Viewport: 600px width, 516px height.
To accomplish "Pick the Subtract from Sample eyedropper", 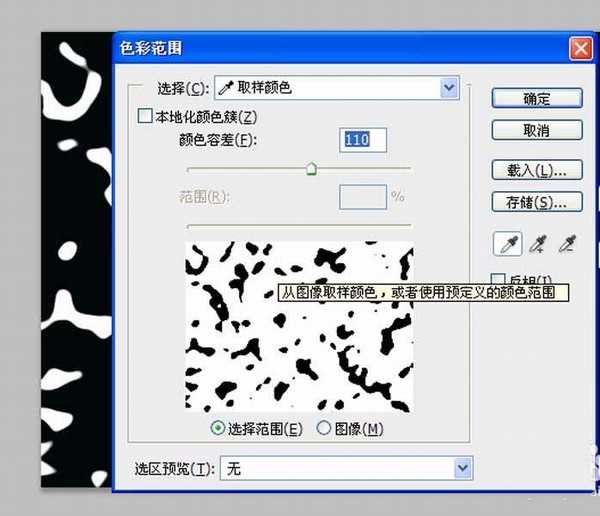I will coord(567,243).
